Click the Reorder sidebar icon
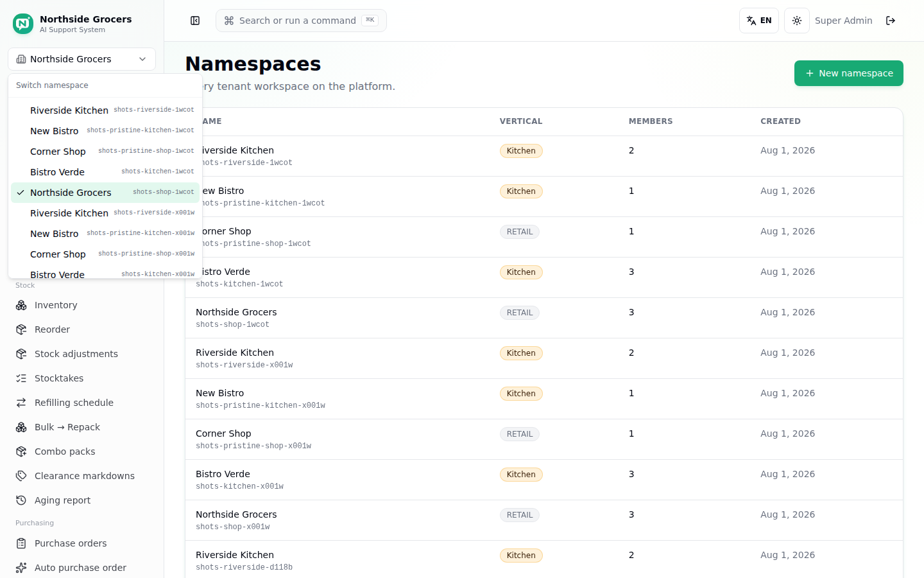 (21, 329)
